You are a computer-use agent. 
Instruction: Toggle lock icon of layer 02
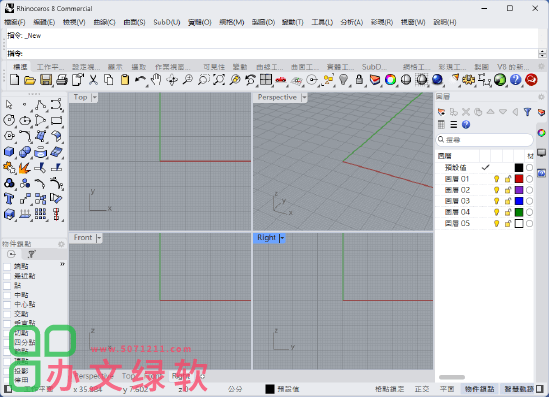click(508, 190)
